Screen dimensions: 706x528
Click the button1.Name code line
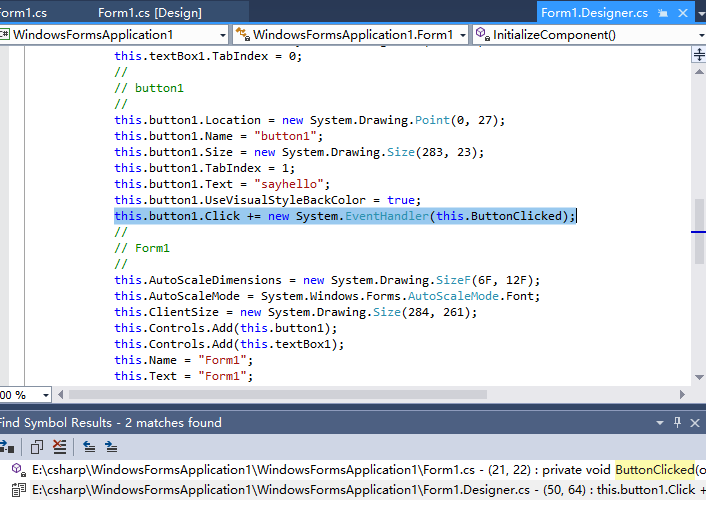(218, 136)
